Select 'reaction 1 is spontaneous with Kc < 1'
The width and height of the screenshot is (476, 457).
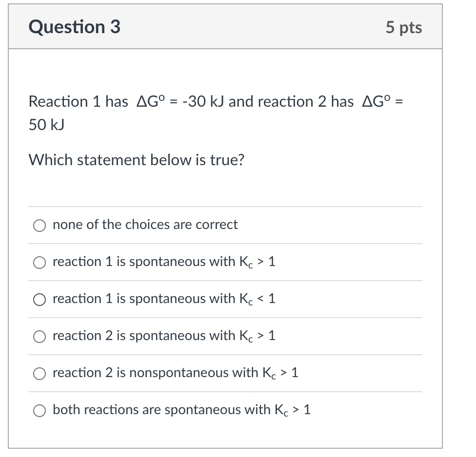[x=40, y=300]
